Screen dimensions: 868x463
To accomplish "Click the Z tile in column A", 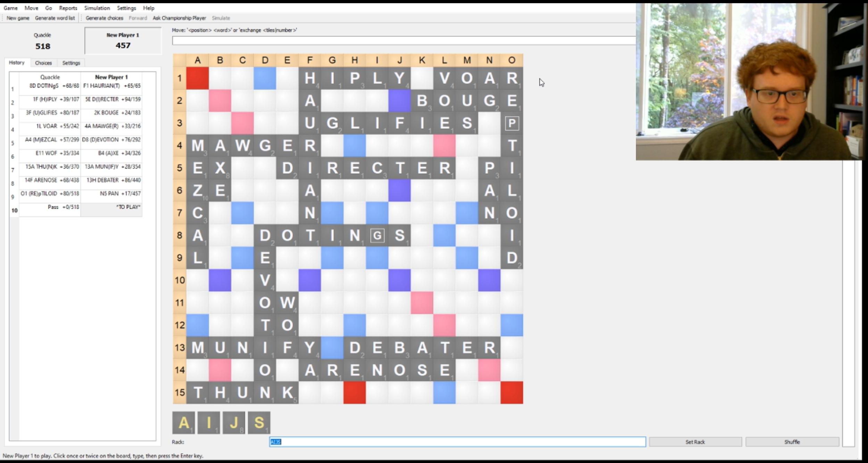I will [198, 190].
